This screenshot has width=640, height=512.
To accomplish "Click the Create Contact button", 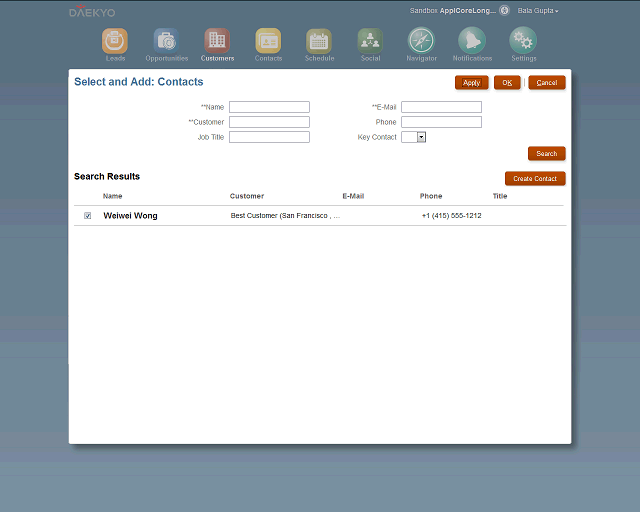I will pos(535,178).
